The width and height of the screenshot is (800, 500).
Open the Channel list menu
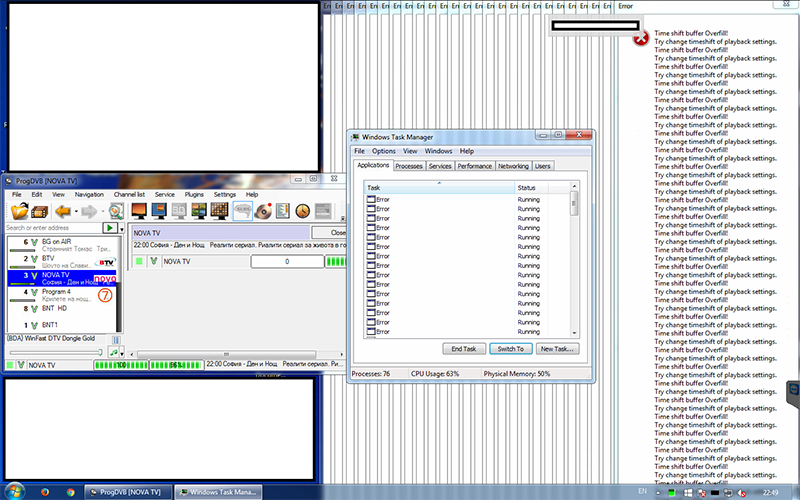[x=128, y=194]
